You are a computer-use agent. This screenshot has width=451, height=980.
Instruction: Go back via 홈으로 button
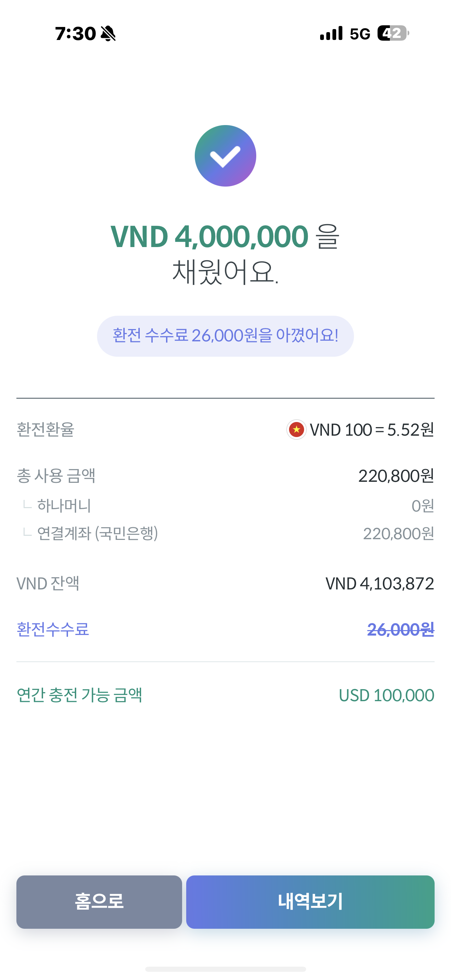coord(99,902)
